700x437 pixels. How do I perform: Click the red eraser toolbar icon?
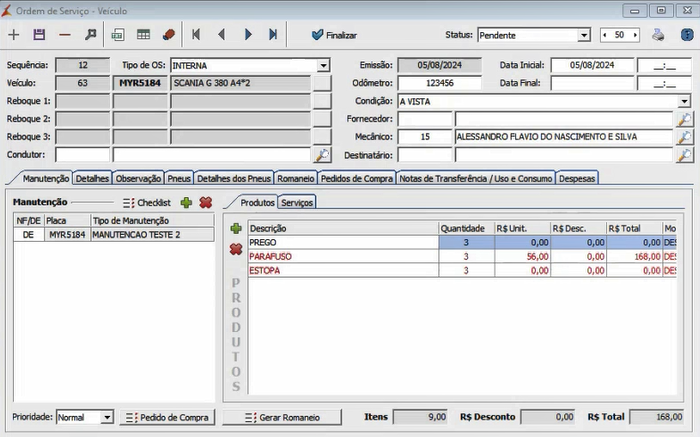[x=169, y=35]
